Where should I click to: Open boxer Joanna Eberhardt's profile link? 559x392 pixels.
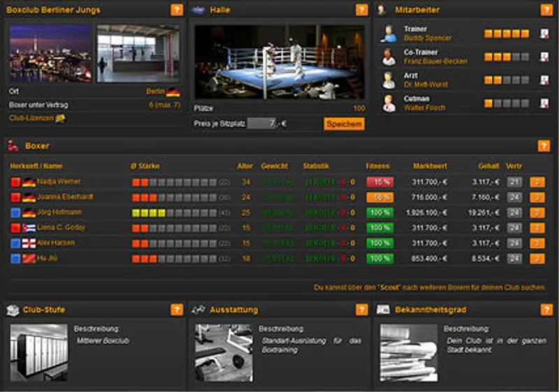pos(65,197)
